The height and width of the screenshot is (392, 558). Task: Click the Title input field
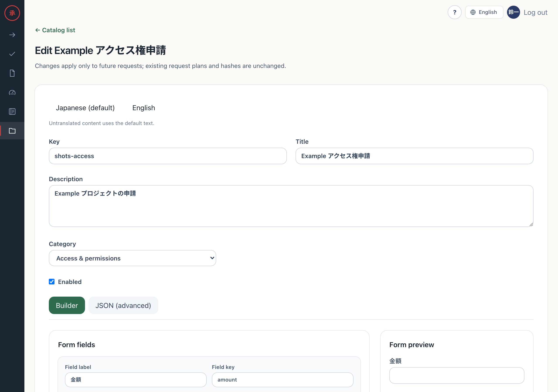click(414, 156)
